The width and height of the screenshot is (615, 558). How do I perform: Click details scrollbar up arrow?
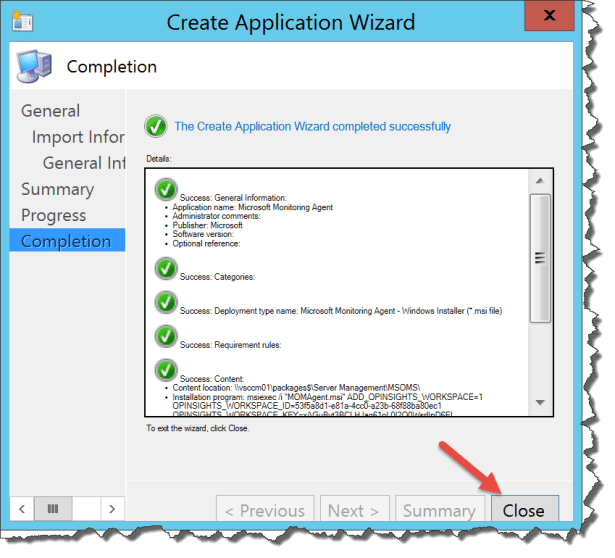[540, 181]
